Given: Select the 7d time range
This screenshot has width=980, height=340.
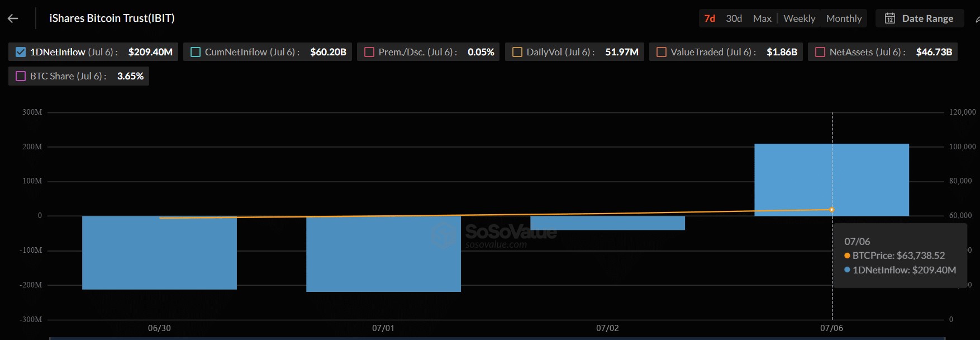Looking at the screenshot, I should pyautogui.click(x=710, y=18).
